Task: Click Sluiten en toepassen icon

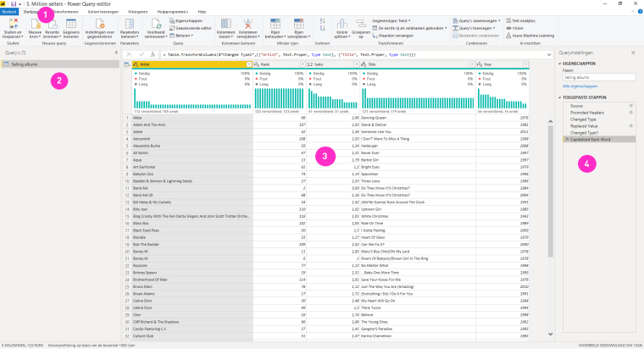Action: 14,23
